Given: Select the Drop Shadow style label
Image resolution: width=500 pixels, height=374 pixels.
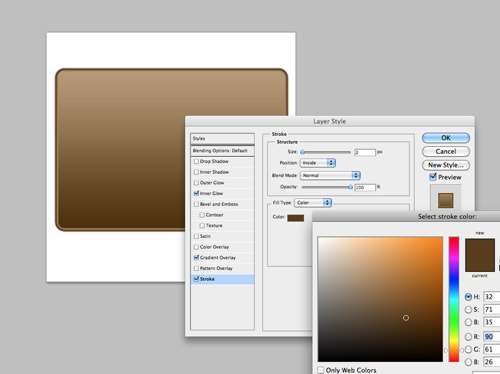Looking at the screenshot, I should click(214, 161).
